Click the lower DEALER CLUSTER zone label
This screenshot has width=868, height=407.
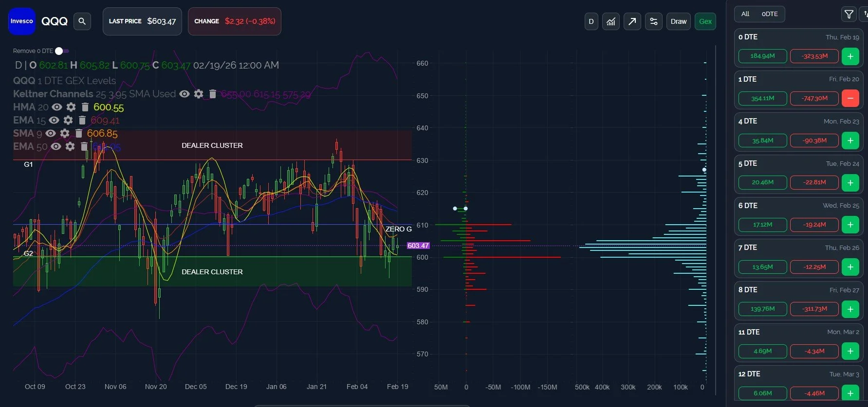tap(212, 272)
